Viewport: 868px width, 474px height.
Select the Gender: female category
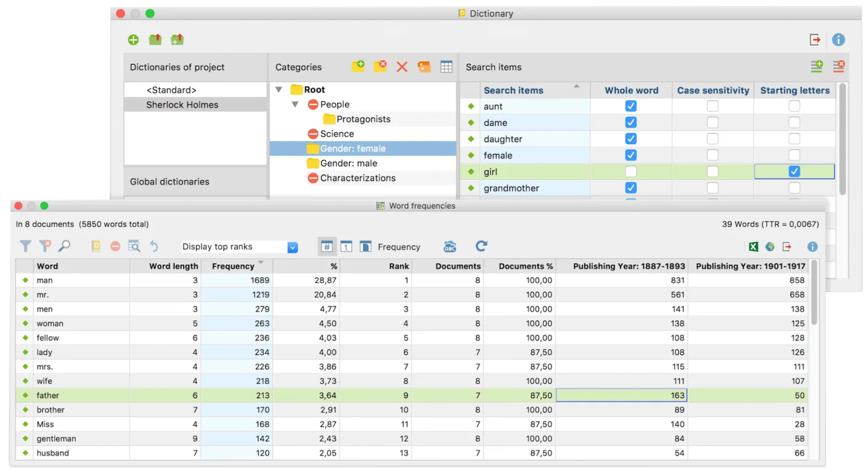[x=363, y=149]
